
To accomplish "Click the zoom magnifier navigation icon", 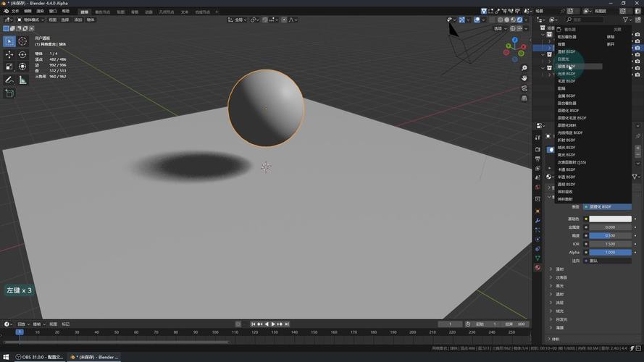I will point(524,68).
